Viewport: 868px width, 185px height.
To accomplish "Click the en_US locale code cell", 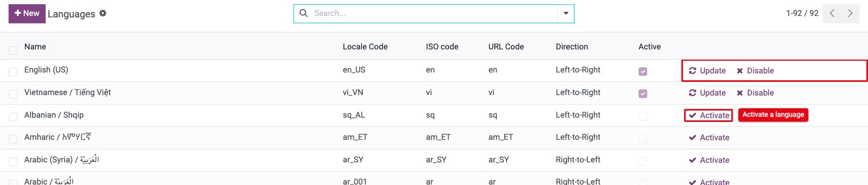I will tap(354, 70).
